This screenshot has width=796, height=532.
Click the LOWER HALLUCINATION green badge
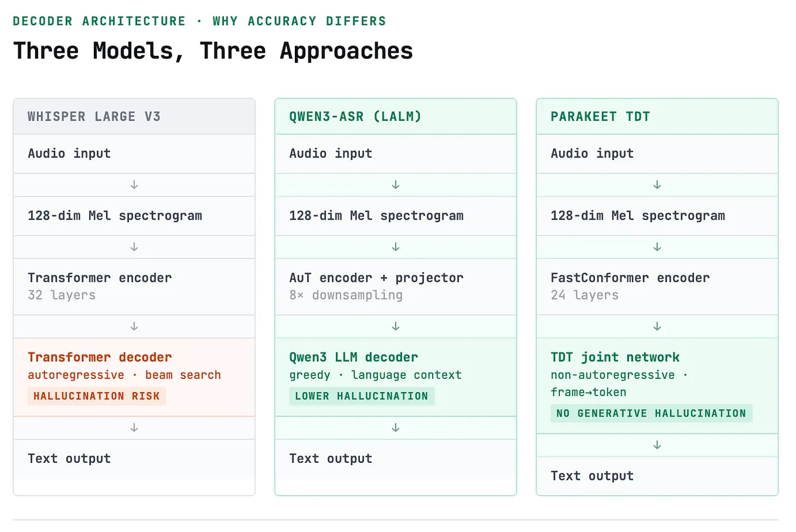pos(362,396)
